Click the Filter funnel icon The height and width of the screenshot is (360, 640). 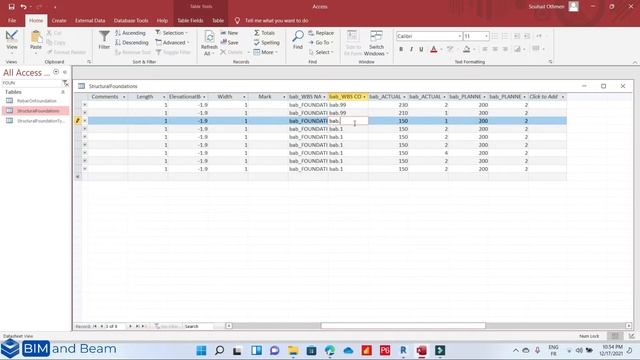coord(104,40)
